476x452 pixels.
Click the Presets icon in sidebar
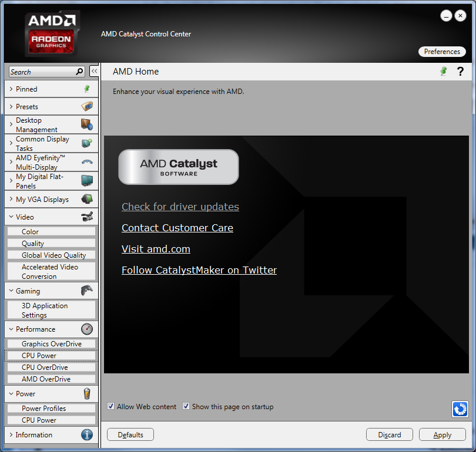87,106
